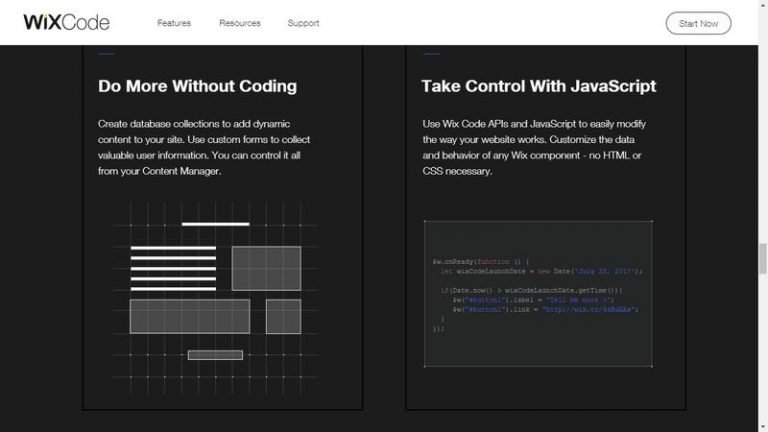768x432 pixels.
Task: Open the Features menu
Action: tap(174, 23)
